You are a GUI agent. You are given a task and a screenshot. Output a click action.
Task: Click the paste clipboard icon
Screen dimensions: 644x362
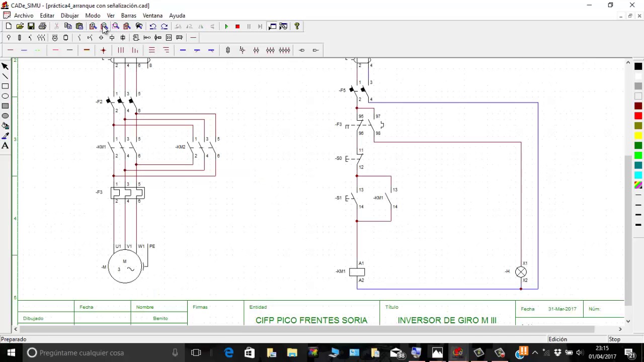tap(79, 26)
